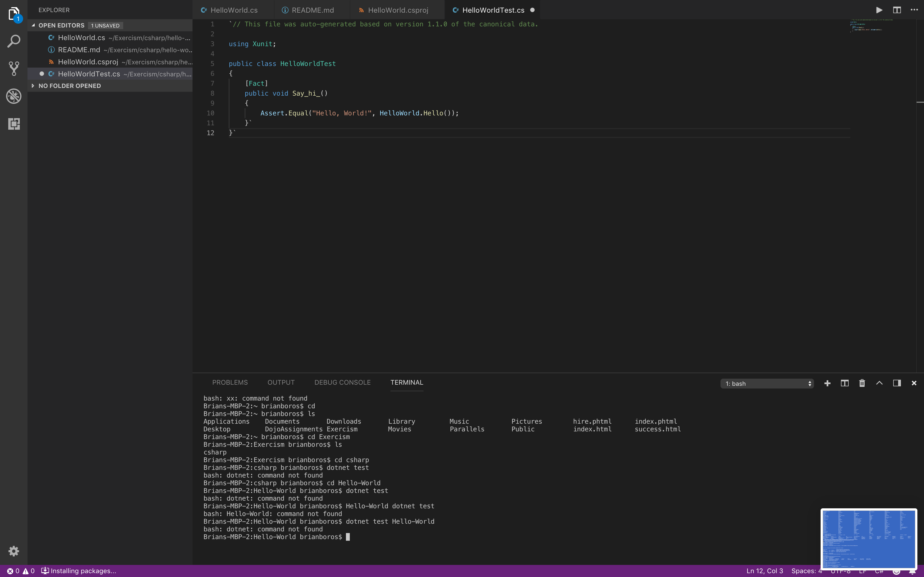This screenshot has width=924, height=577.
Task: Click the Ln 12, Col 3 status indicator
Action: pyautogui.click(x=765, y=571)
